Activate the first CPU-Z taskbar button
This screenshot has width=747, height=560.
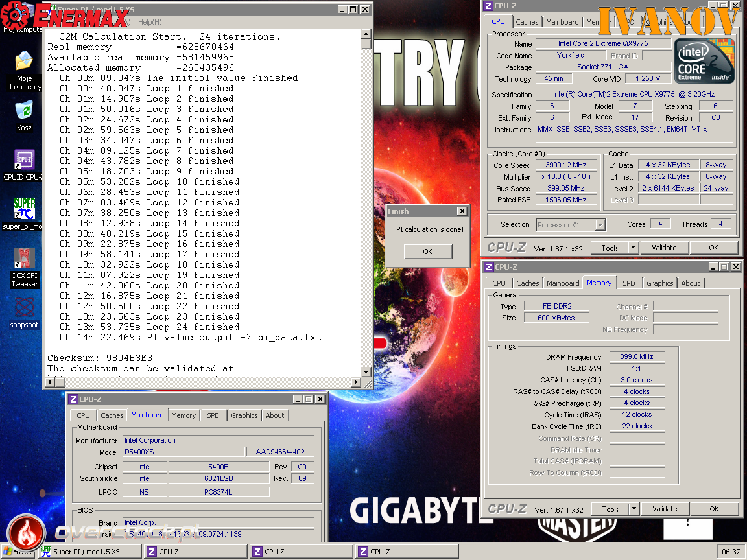(x=196, y=552)
